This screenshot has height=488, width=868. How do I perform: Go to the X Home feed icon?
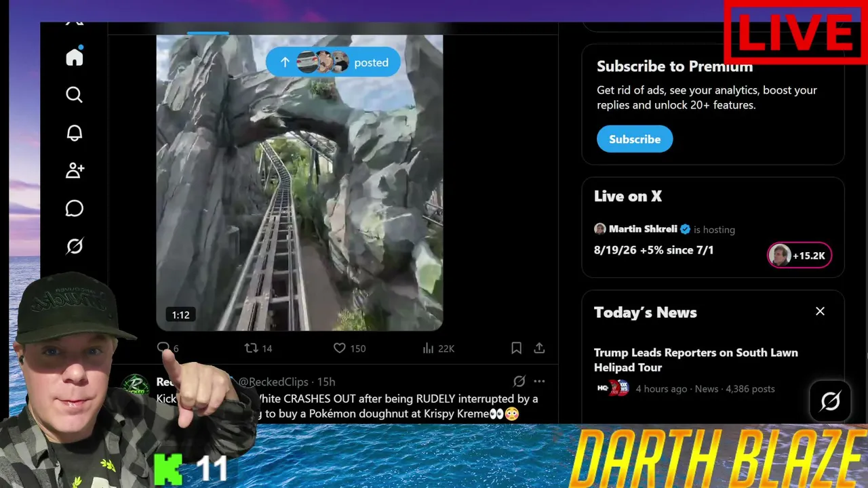click(x=75, y=56)
